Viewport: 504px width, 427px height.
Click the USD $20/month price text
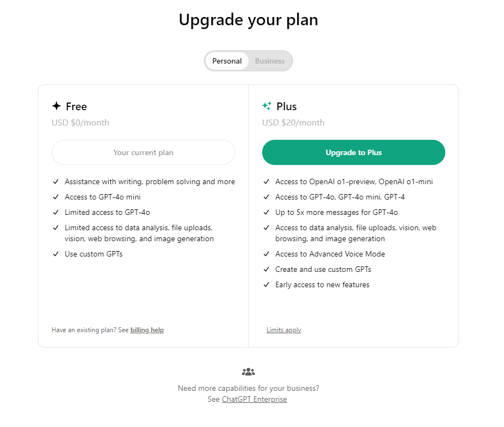coord(293,123)
